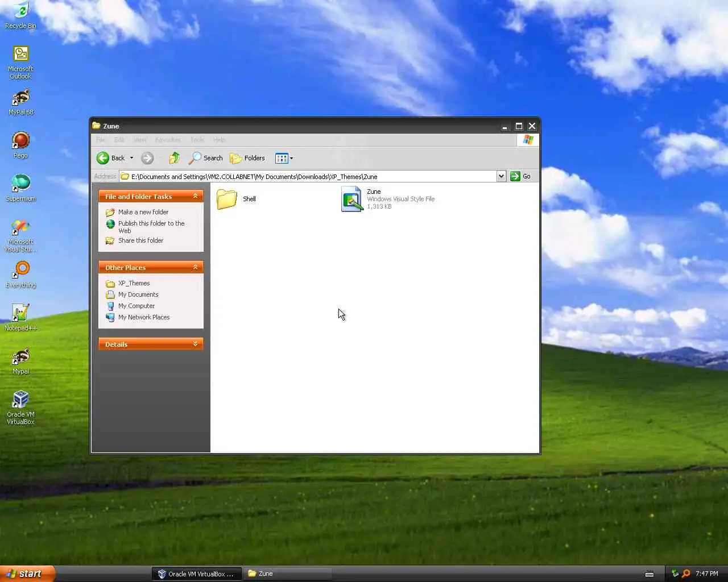Open the File menu
Screen dimensions: 728x582
(101, 140)
